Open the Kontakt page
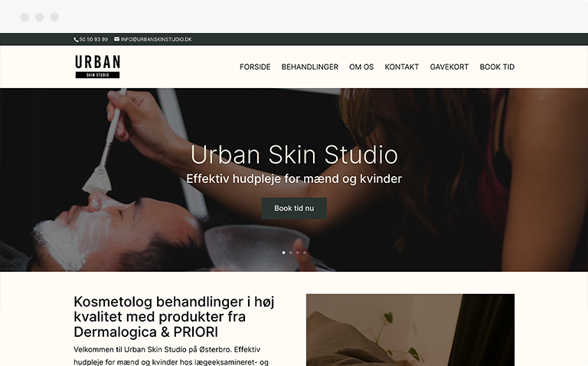Viewport: 588px width, 366px height. point(402,67)
